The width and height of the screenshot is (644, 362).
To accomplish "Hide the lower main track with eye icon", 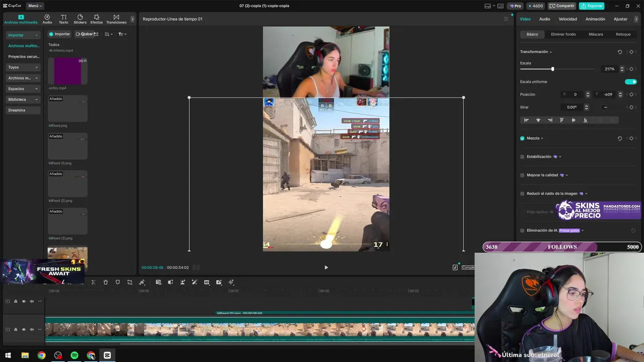I will (x=24, y=329).
